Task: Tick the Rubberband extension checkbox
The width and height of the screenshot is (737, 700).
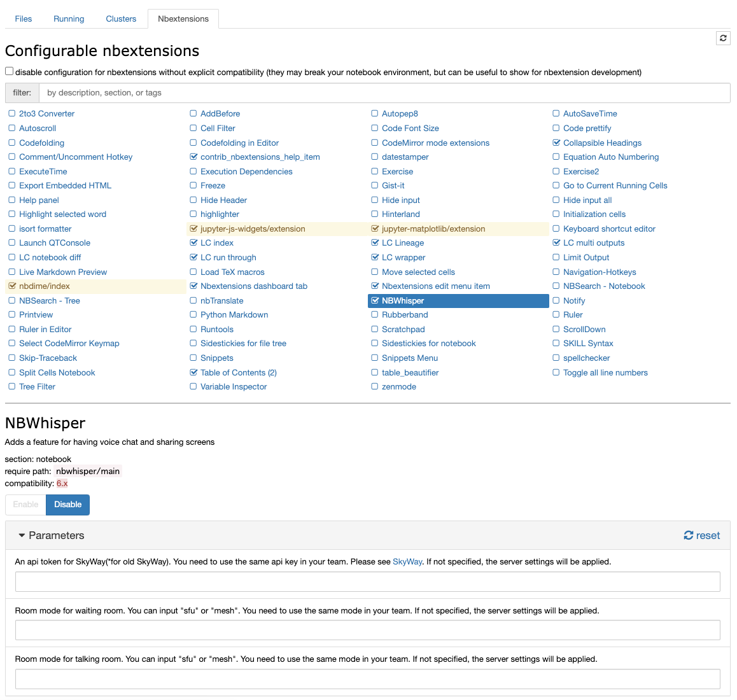Action: pos(375,314)
